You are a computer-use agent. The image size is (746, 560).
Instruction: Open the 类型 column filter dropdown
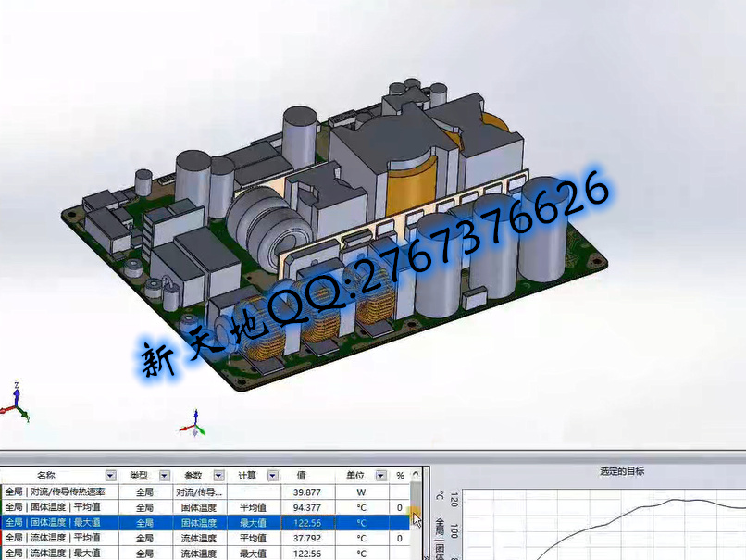pos(163,476)
